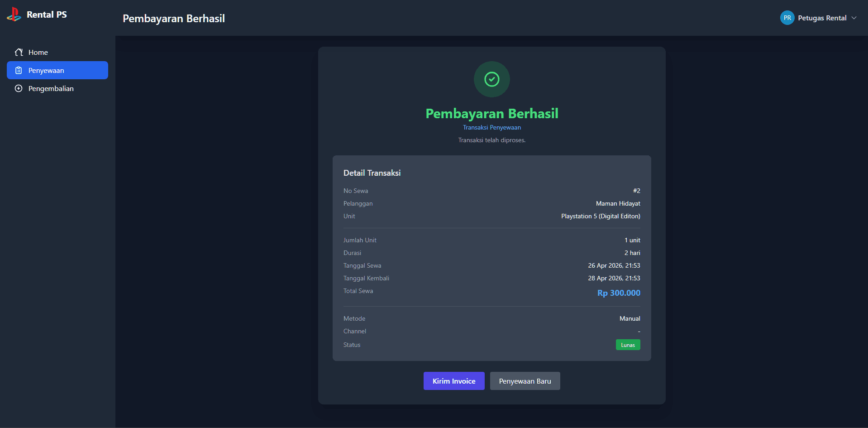Click the Status label
Image resolution: width=868 pixels, height=428 pixels.
(352, 345)
